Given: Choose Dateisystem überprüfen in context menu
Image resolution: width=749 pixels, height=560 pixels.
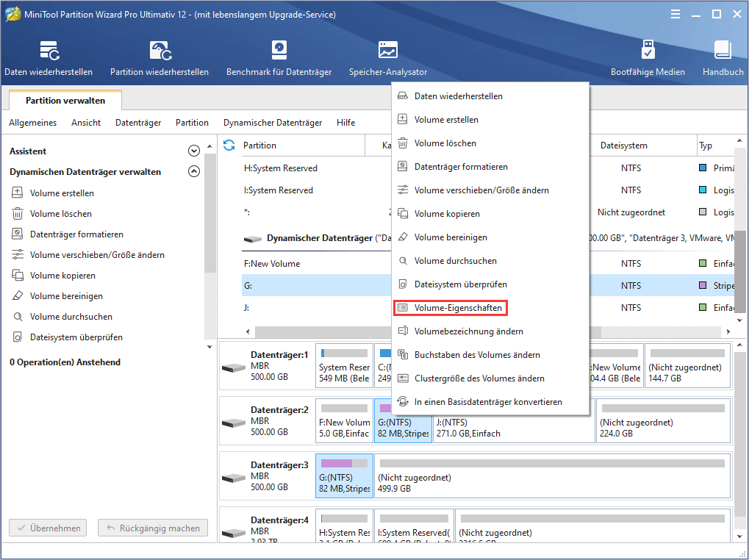Looking at the screenshot, I should [x=490, y=284].
